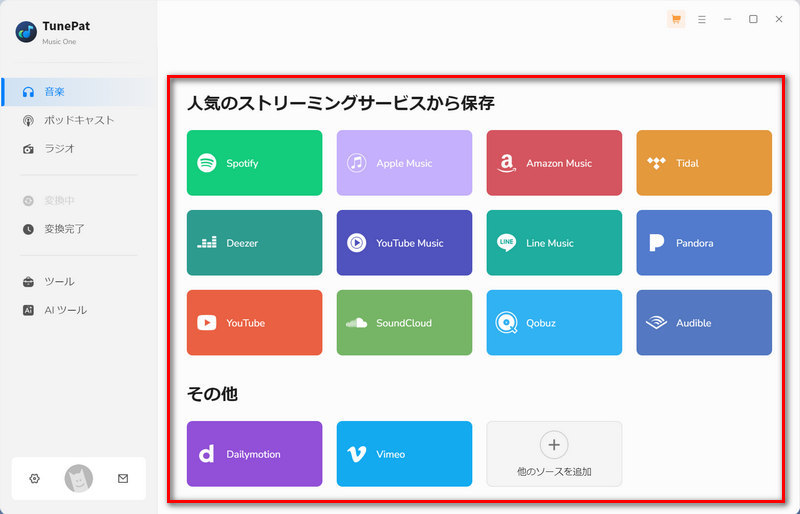Screen dimensions: 800x514
Task: Click the Spotify logo icon
Action: [x=207, y=163]
